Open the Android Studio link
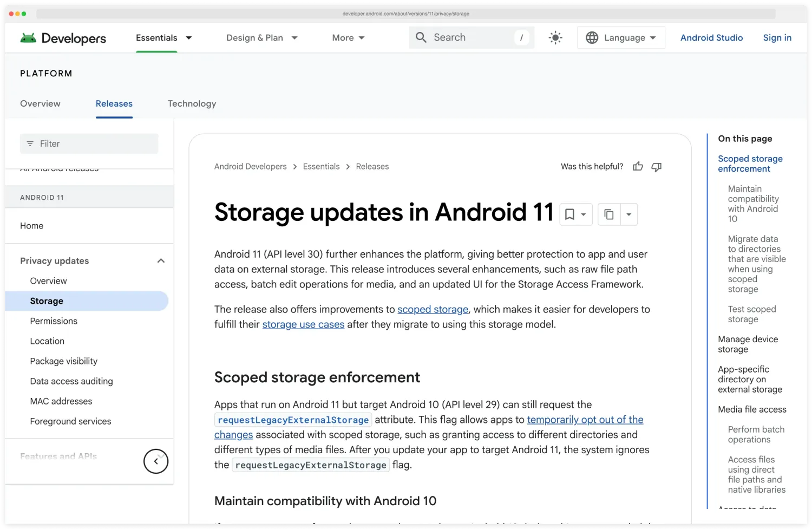The height and width of the screenshot is (529, 812). (x=711, y=38)
